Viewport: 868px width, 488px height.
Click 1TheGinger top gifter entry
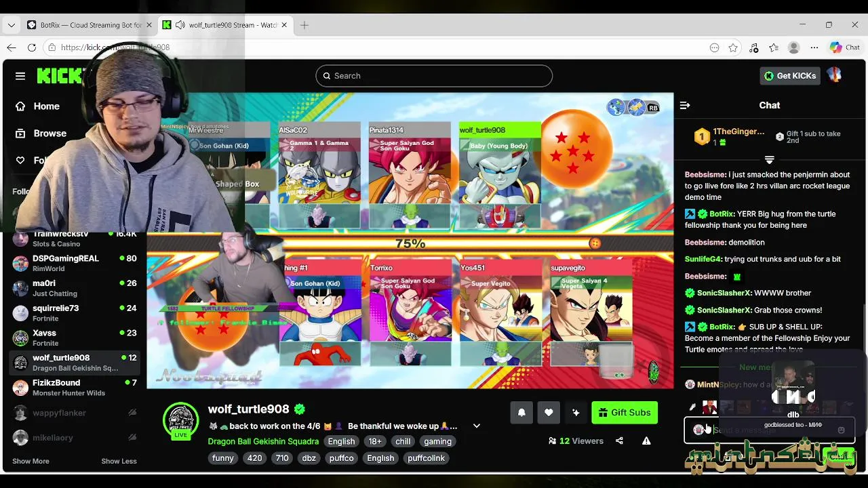coord(729,137)
